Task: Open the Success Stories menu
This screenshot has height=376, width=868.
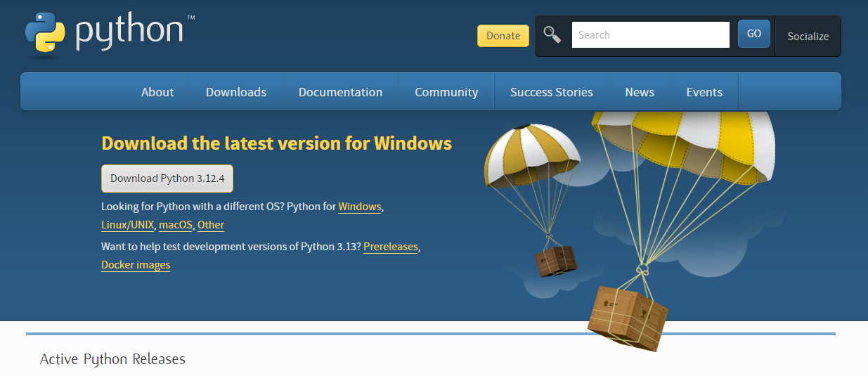Action: [552, 92]
